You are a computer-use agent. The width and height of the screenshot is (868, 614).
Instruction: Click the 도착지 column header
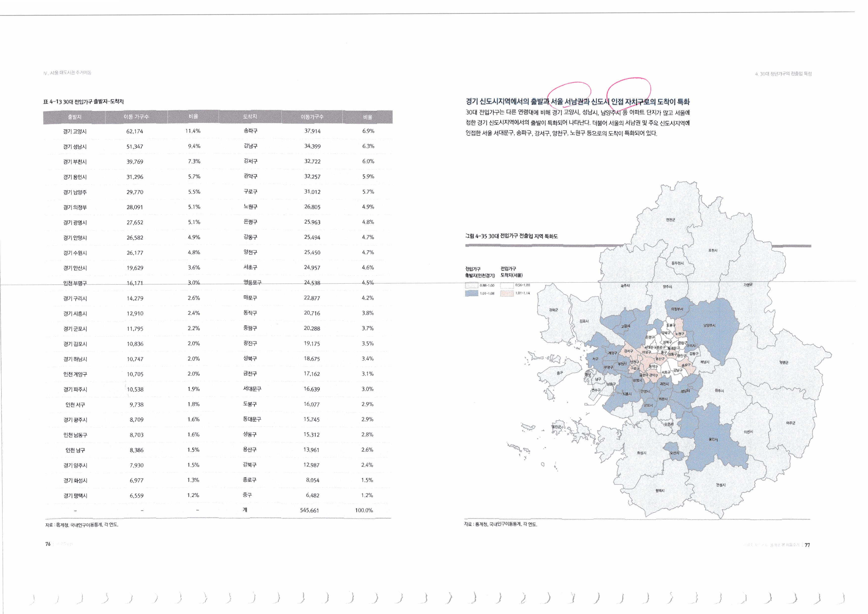(x=250, y=117)
